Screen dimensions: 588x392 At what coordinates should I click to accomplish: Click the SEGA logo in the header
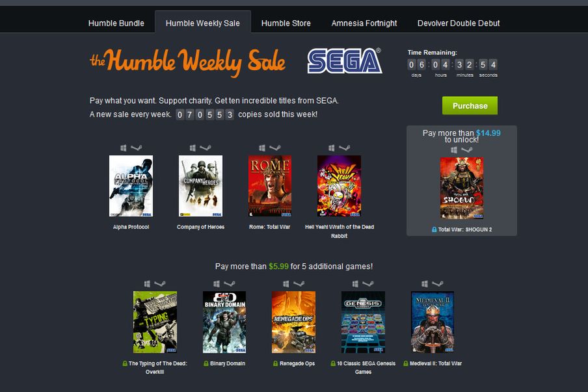click(345, 60)
